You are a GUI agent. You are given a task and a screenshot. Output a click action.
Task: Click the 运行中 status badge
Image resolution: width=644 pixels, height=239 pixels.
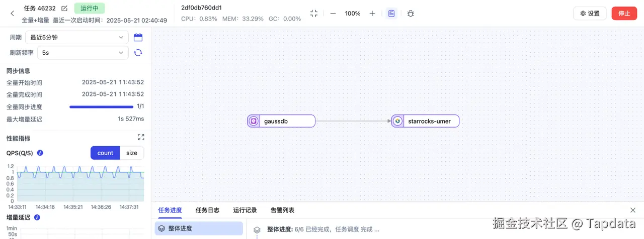(90, 8)
